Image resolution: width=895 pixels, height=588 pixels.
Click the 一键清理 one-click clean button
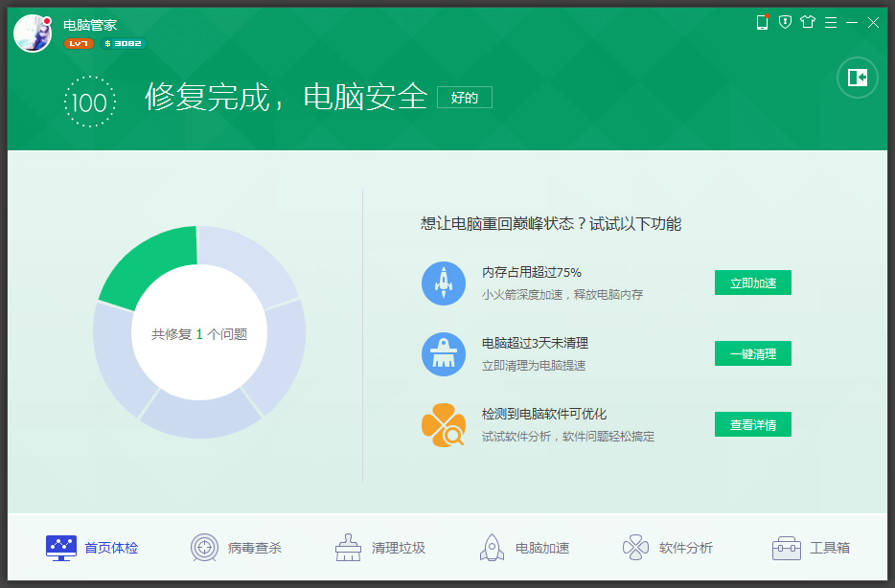[x=753, y=352]
